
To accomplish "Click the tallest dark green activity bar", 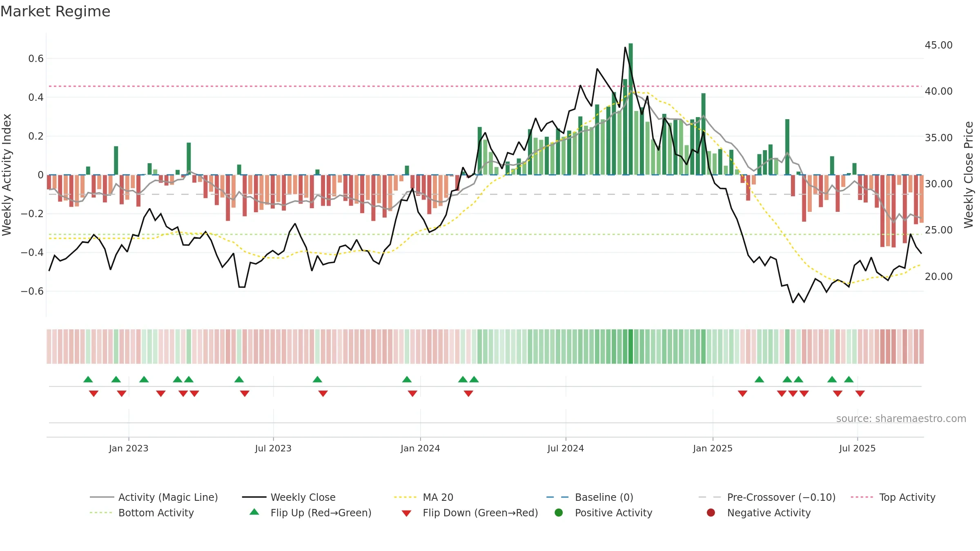I will point(630,109).
